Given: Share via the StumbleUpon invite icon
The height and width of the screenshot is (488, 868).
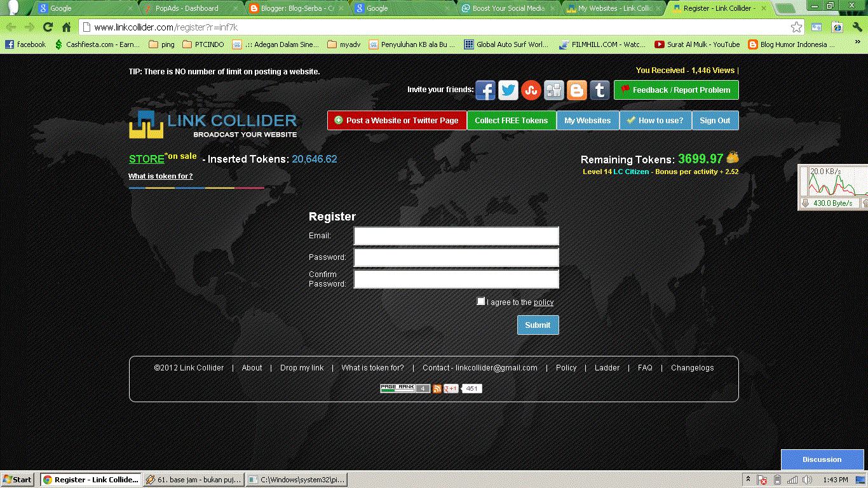Looking at the screenshot, I should point(531,90).
